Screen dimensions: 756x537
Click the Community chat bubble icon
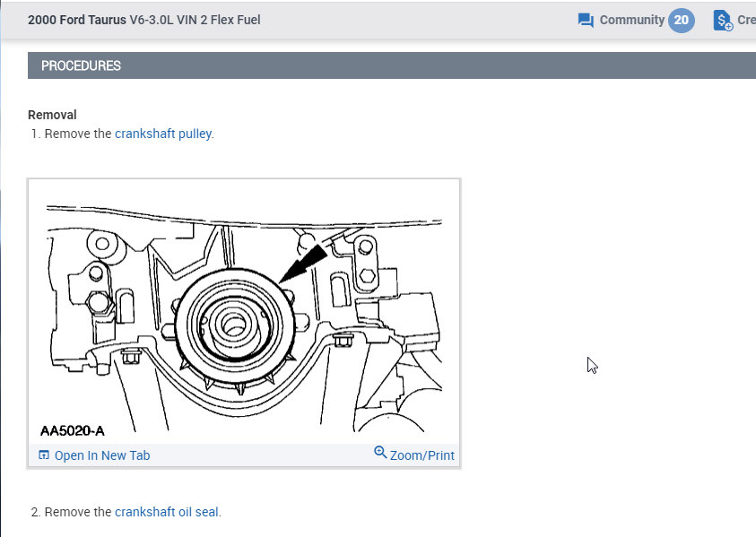coord(587,20)
